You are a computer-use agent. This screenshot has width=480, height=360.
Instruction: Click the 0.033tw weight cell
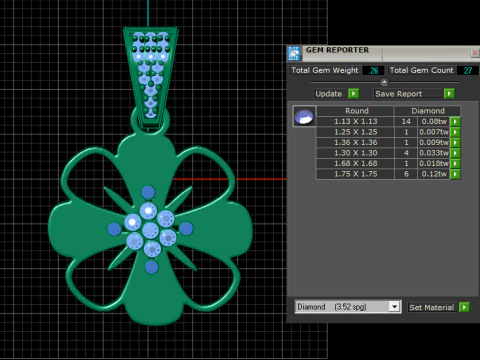point(434,153)
